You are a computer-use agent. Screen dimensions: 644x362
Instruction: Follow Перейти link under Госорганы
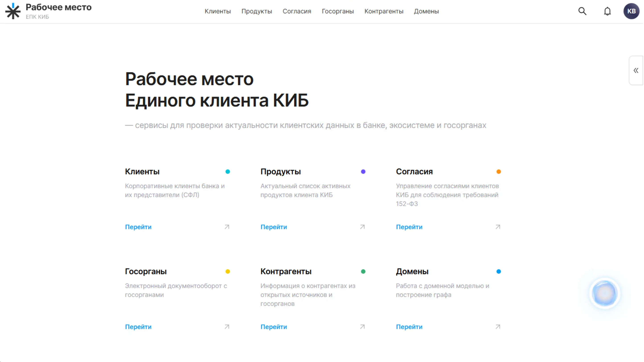pos(138,327)
